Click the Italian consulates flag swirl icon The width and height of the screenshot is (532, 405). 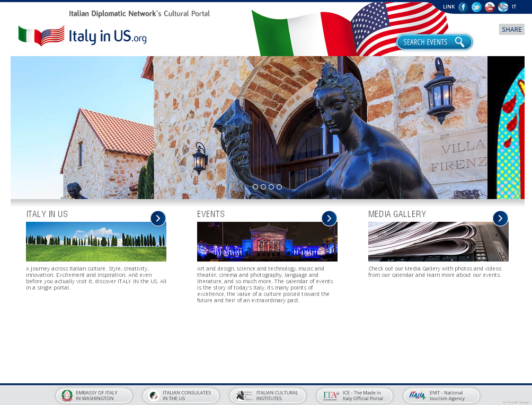(154, 395)
